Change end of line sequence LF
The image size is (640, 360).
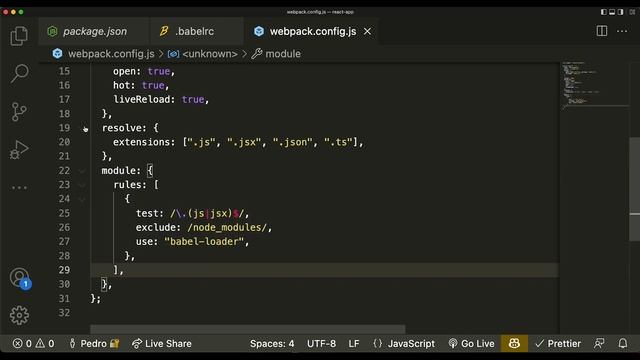click(354, 344)
